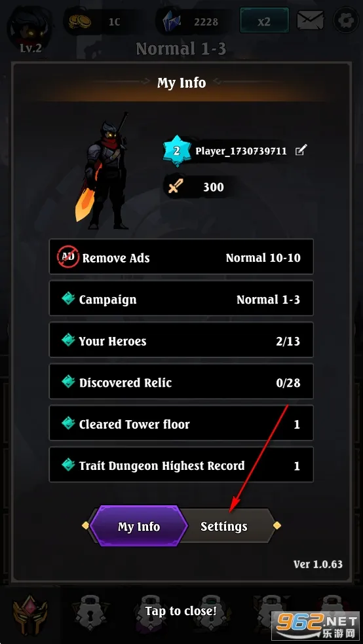Select the My Info tab
Image resolution: width=363 pixels, height=644 pixels.
coord(139,527)
